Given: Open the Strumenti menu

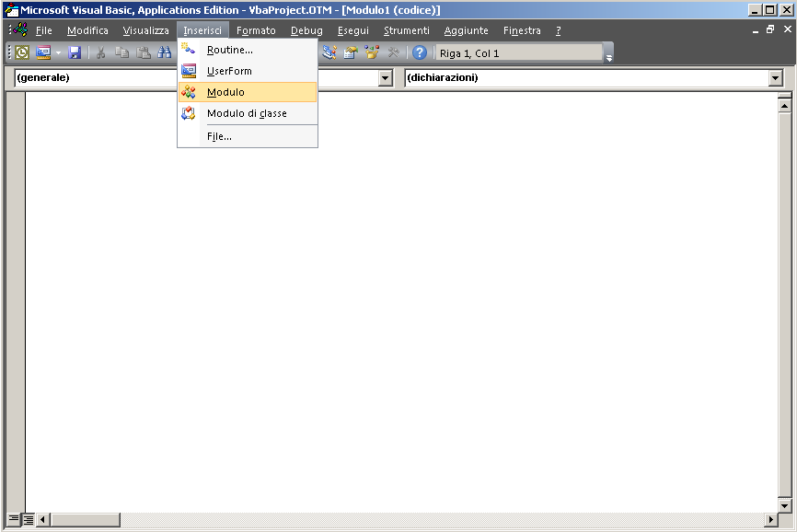Looking at the screenshot, I should pyautogui.click(x=406, y=30).
